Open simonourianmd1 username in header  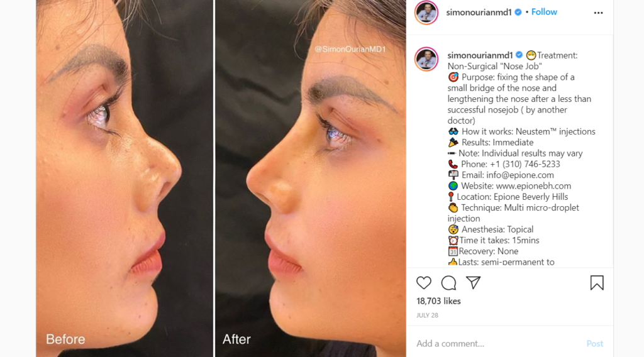(479, 13)
